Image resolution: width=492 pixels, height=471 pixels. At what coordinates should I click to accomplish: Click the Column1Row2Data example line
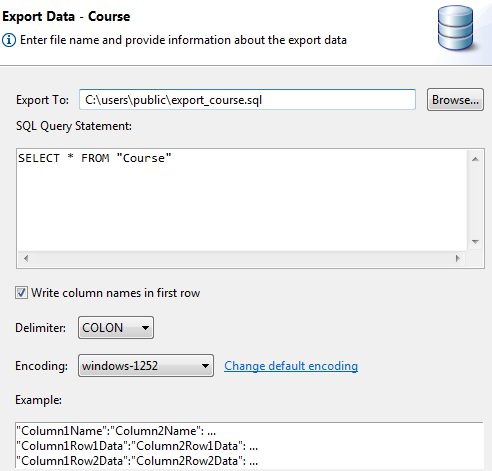(x=137, y=461)
